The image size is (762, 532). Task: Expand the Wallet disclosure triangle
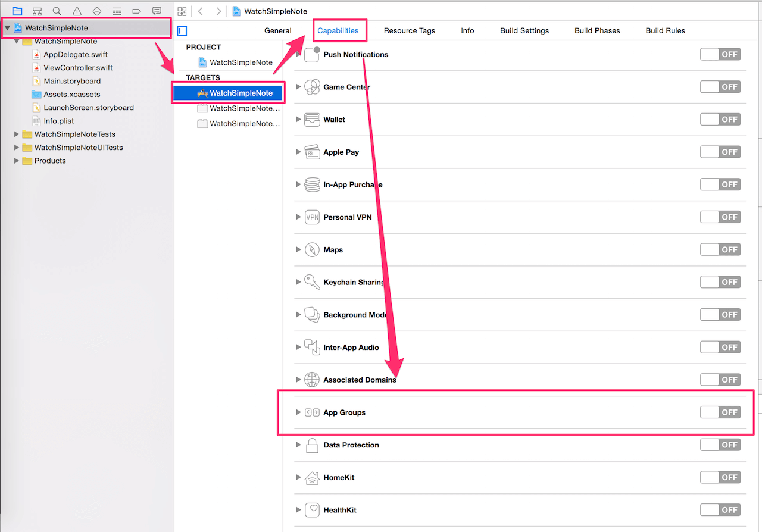click(299, 120)
